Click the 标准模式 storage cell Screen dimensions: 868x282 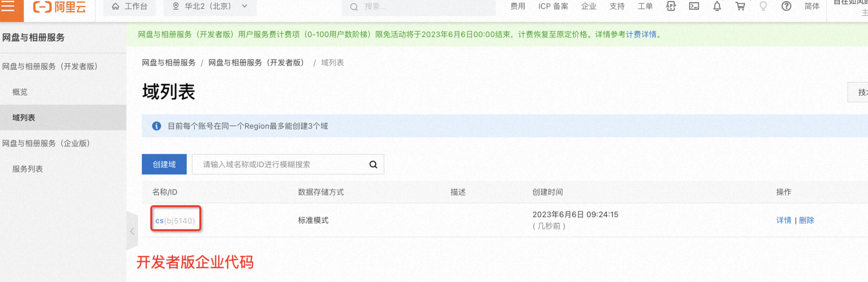coord(313,220)
